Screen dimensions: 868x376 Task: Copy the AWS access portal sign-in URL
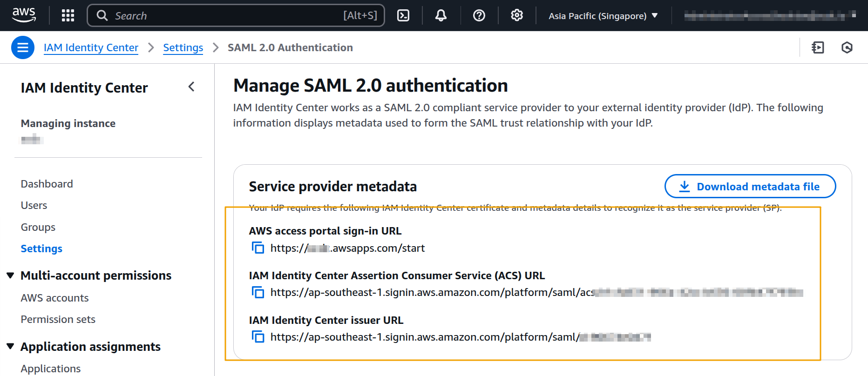(258, 248)
